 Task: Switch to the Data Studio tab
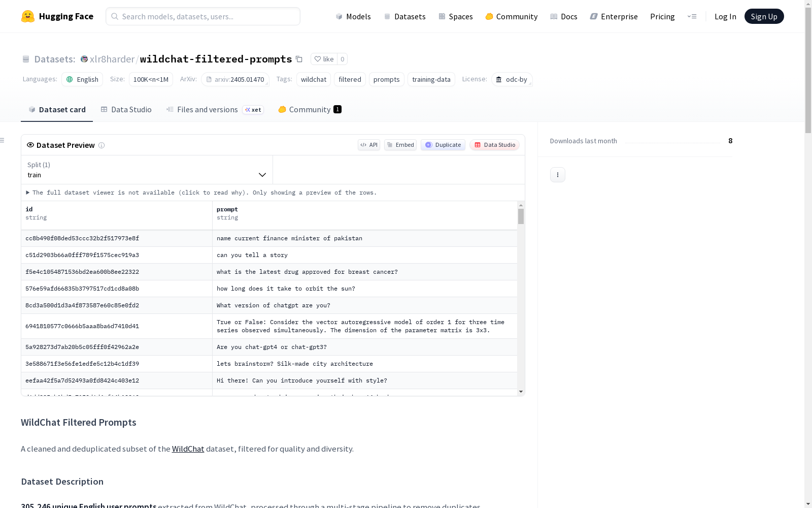click(x=126, y=110)
